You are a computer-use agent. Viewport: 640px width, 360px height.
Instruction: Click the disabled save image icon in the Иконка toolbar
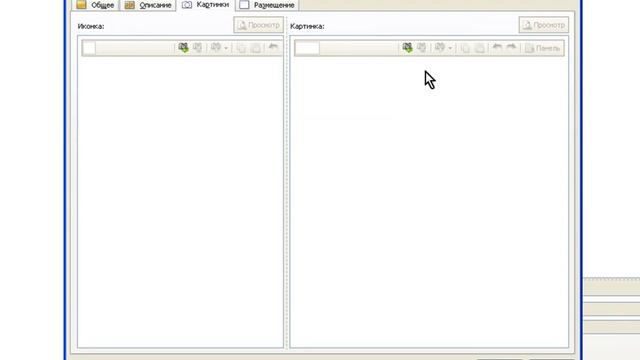pos(198,48)
